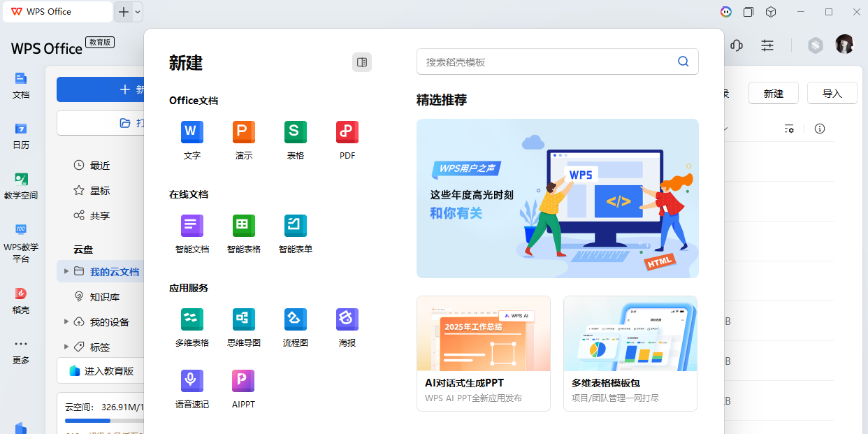
Task: Open the sliders settings icon
Action: click(767, 45)
